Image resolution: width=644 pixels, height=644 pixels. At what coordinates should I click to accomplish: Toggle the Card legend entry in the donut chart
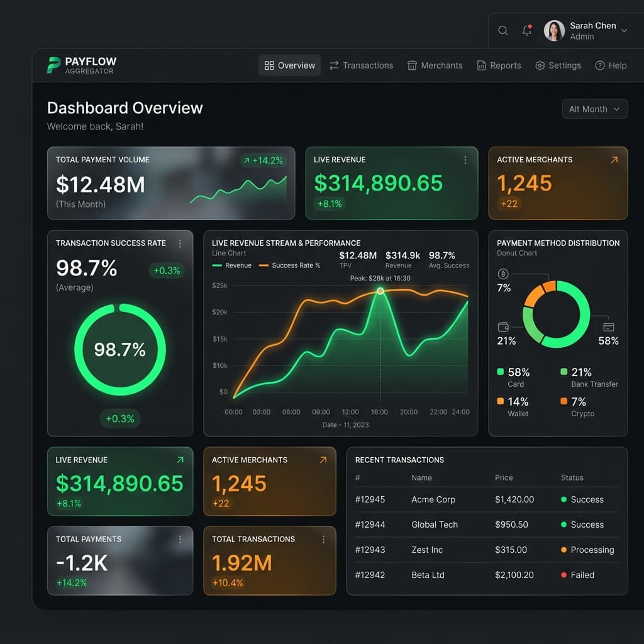[513, 377]
